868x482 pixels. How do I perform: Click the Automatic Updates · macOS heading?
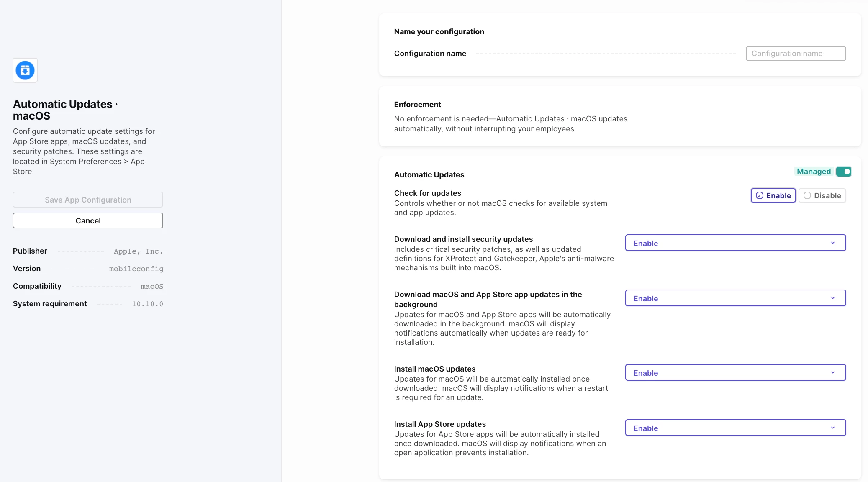pos(65,110)
